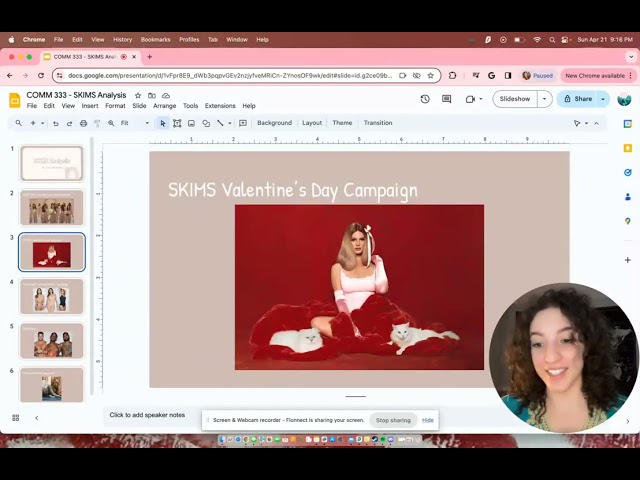Open the line type dropdown arrow
This screenshot has width=640, height=480.
pos(230,123)
